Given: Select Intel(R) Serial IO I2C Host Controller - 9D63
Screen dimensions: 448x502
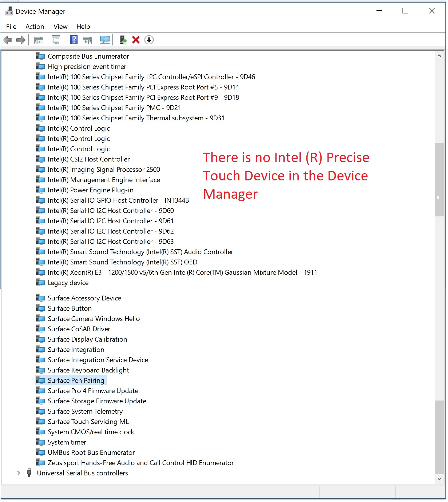Looking at the screenshot, I should tap(111, 241).
